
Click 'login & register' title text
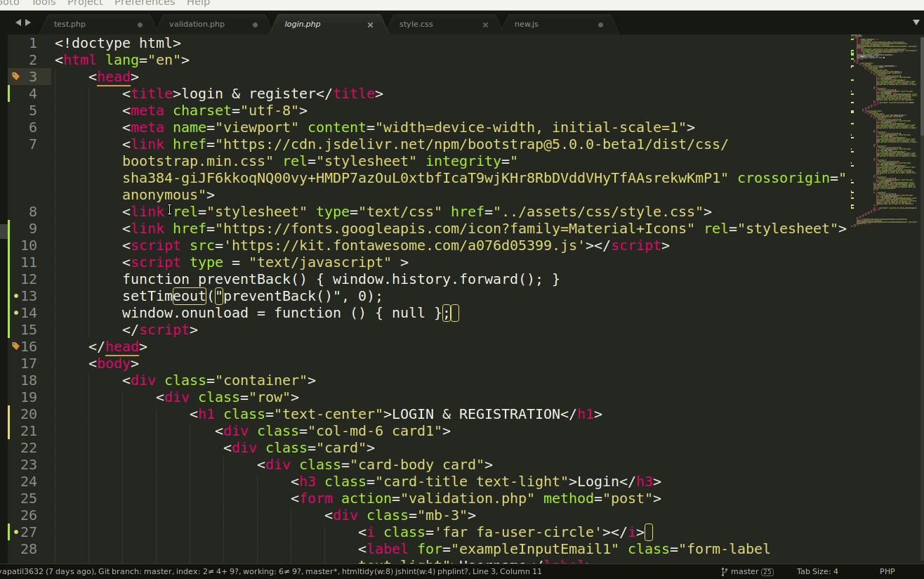[x=249, y=93]
